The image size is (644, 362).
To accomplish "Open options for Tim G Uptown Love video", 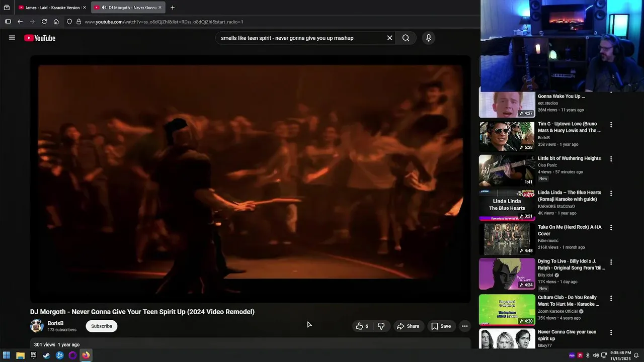I will pyautogui.click(x=611, y=125).
